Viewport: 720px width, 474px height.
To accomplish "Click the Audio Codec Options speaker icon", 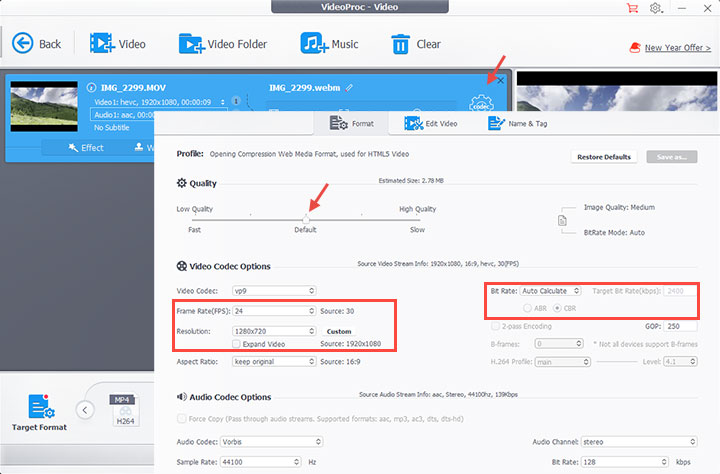I will (x=182, y=396).
